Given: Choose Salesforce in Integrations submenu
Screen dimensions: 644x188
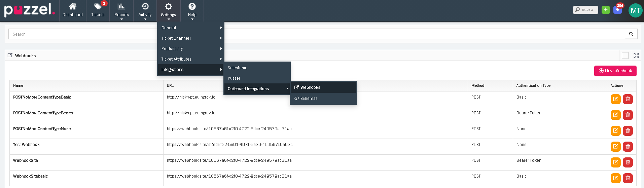Looking at the screenshot, I should click(238, 68).
